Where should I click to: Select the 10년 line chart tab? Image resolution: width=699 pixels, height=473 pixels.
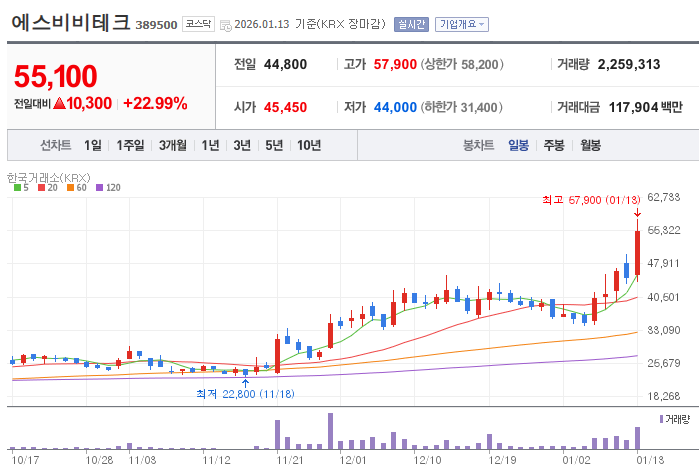click(x=309, y=145)
